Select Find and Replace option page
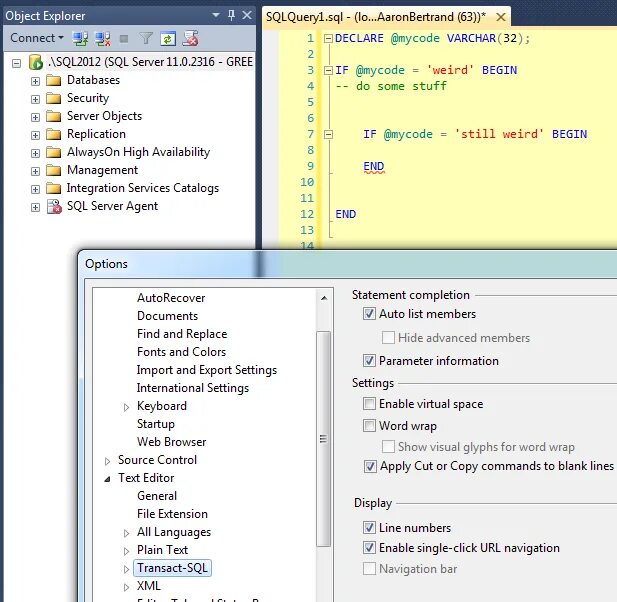 182,334
